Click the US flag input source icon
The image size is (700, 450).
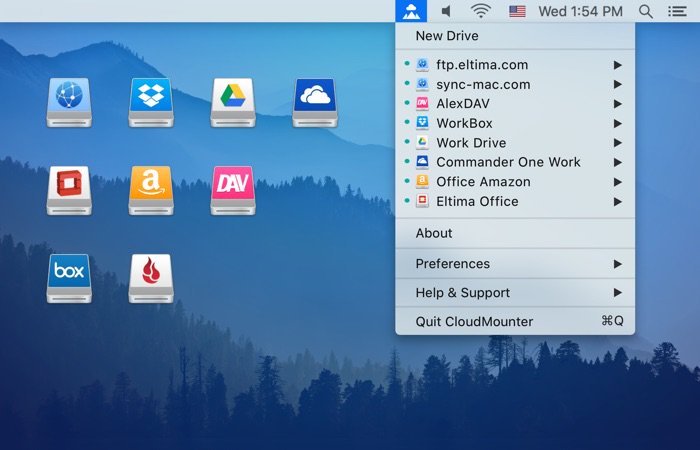coord(517,11)
